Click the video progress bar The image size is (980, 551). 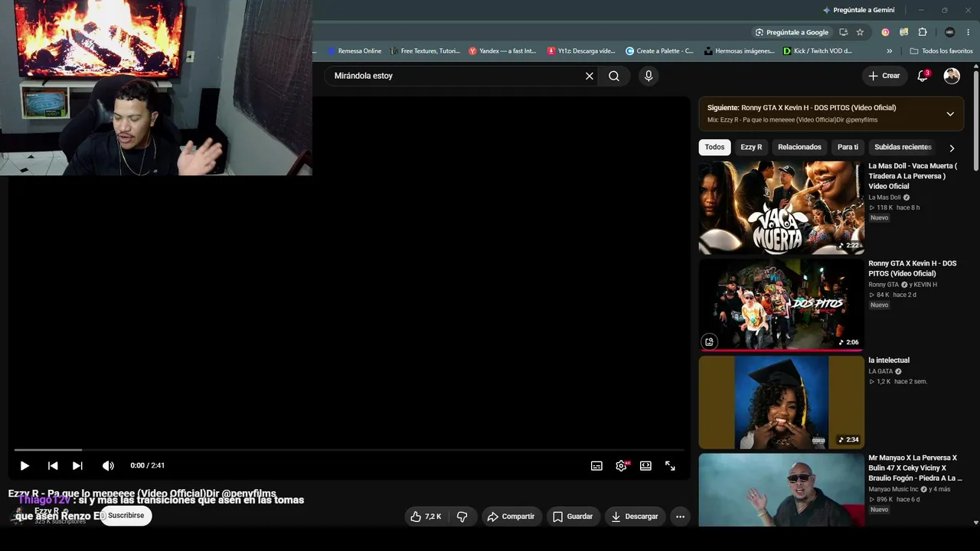click(348, 450)
